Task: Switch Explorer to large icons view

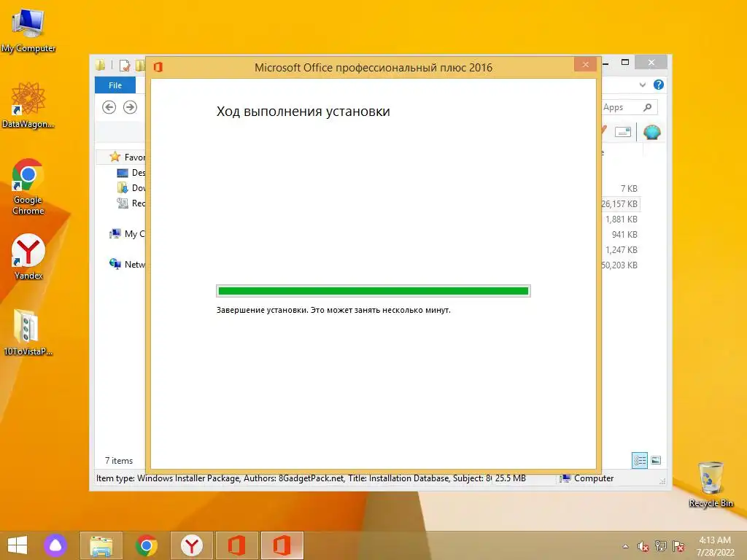Action: pyautogui.click(x=656, y=460)
